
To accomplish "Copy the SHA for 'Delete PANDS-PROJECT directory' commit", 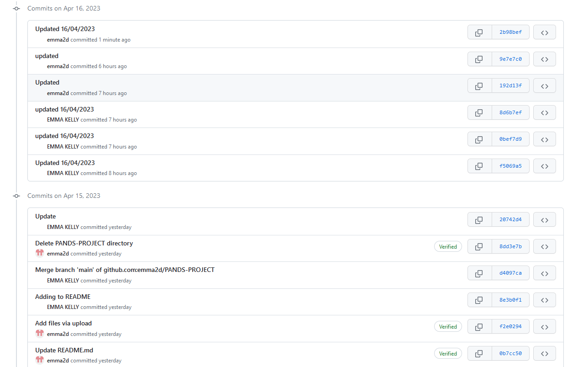I will click(479, 246).
